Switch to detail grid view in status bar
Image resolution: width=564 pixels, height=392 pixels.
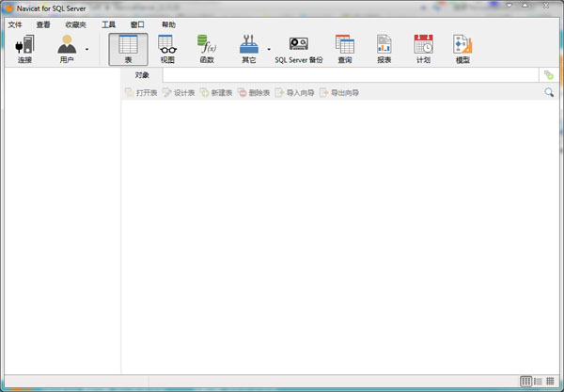(x=550, y=381)
